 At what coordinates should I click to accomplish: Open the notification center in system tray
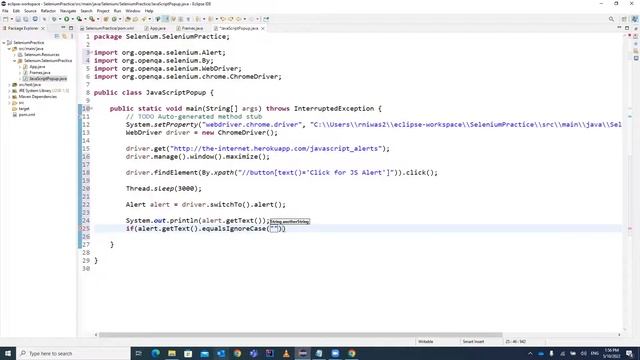tap(630, 353)
